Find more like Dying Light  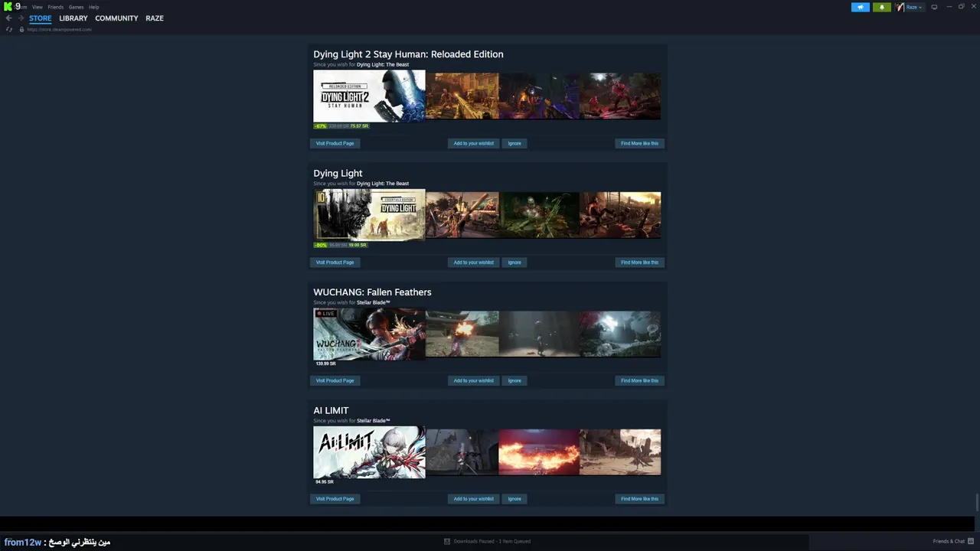click(x=639, y=262)
